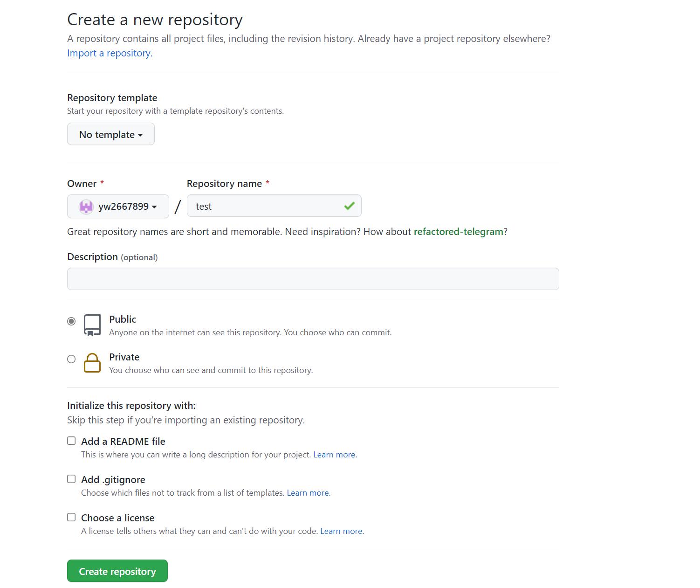Image resolution: width=700 pixels, height=588 pixels.
Task: Open Learn more about licenses
Action: (x=341, y=531)
